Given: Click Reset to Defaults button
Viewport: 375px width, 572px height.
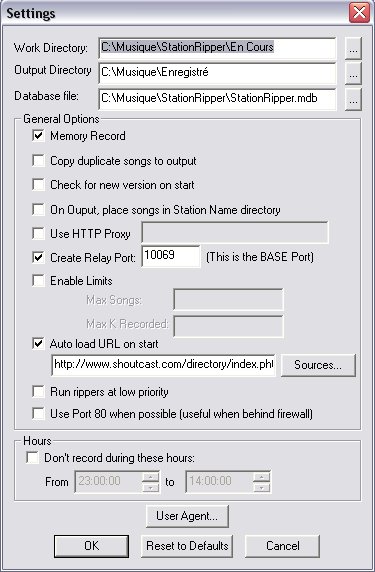Looking at the screenshot, I should (187, 546).
